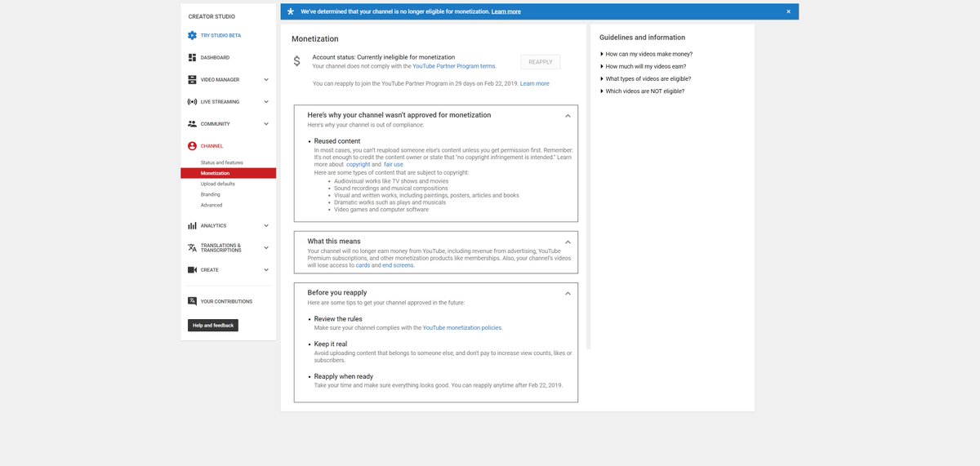The width and height of the screenshot is (980, 466).
Task: Click the Dashboard grid icon
Action: pyautogui.click(x=192, y=57)
